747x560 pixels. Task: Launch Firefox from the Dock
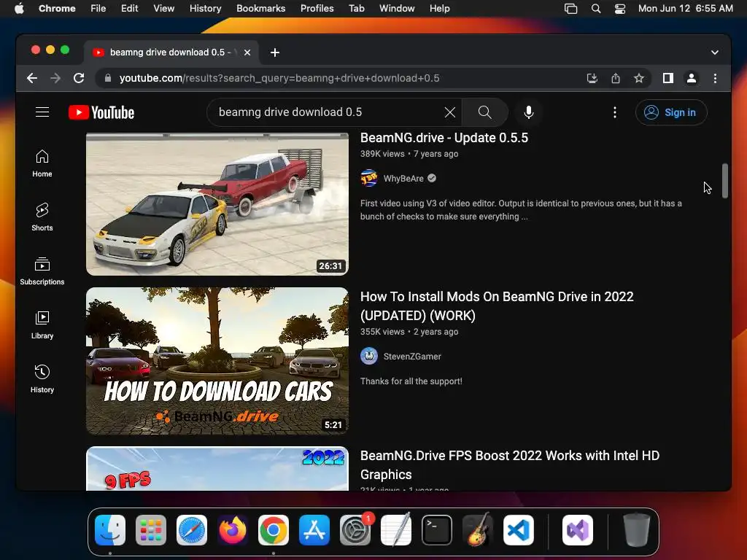(x=233, y=530)
